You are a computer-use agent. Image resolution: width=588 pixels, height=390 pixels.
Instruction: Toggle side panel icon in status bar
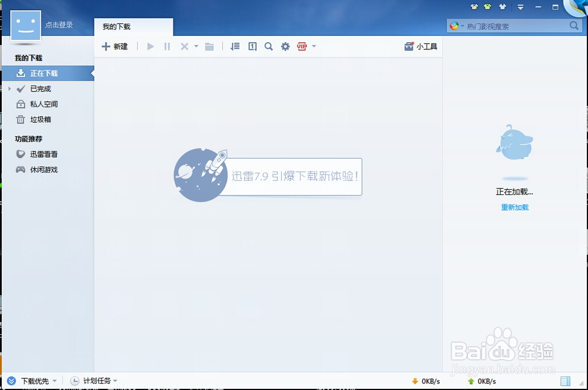pos(565,381)
